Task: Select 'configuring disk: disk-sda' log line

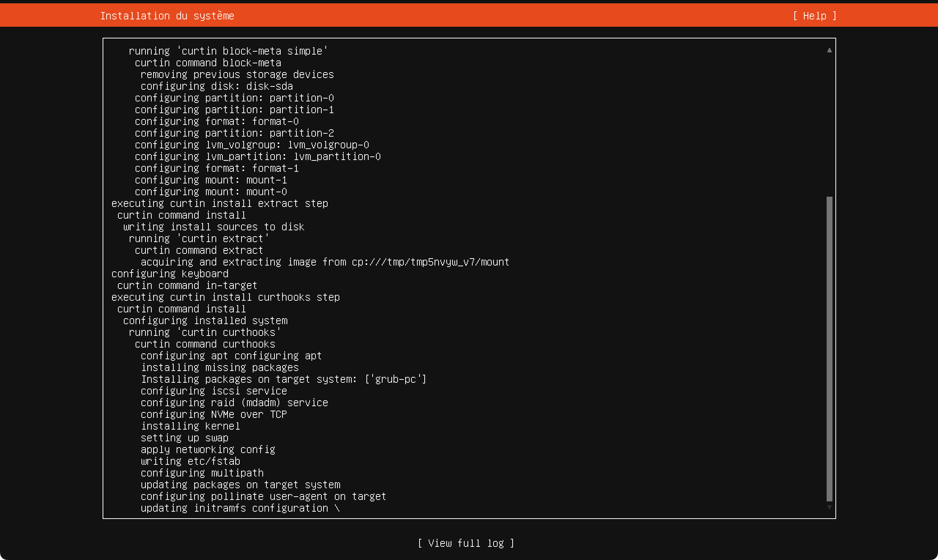Action: coord(216,86)
